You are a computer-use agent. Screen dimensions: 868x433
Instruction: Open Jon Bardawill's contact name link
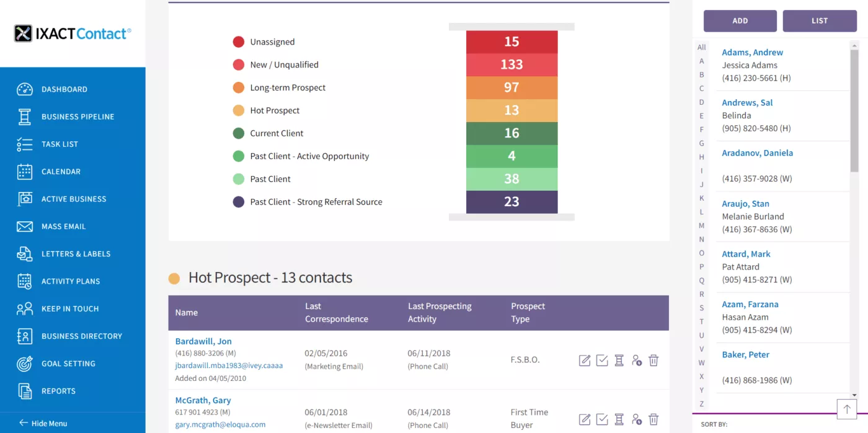pyautogui.click(x=203, y=341)
